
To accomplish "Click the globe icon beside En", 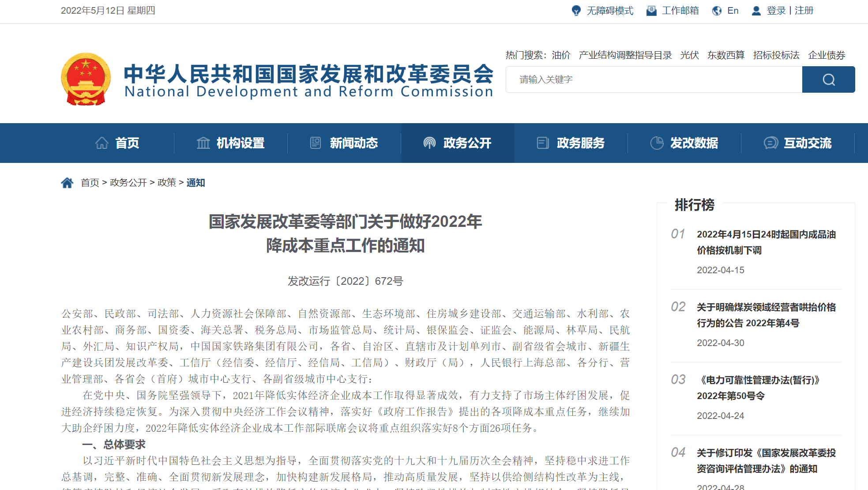I will pyautogui.click(x=717, y=11).
